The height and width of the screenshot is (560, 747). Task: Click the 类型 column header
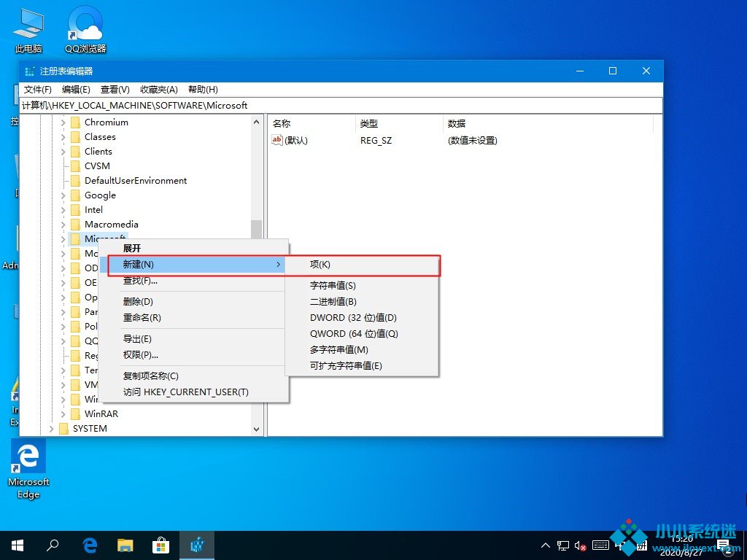coord(399,124)
